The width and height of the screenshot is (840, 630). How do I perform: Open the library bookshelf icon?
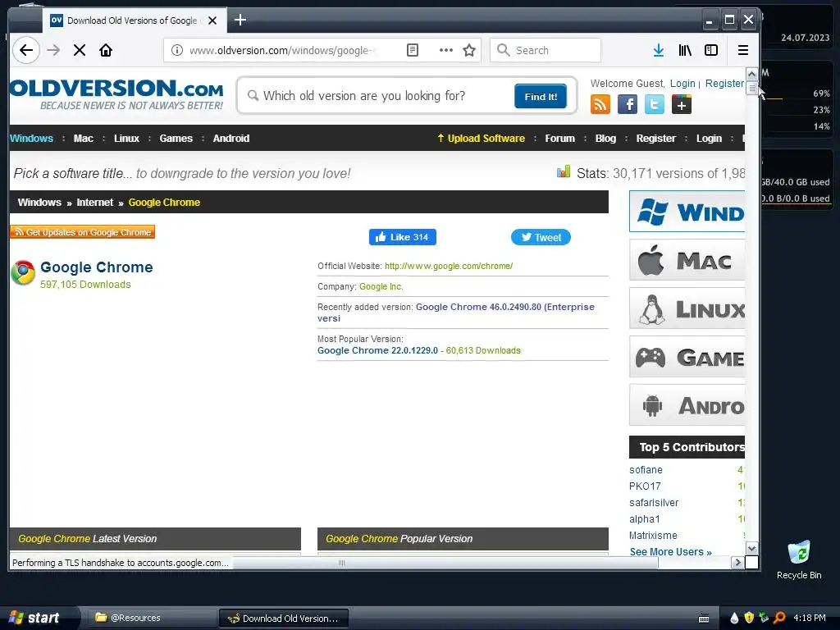pos(685,50)
